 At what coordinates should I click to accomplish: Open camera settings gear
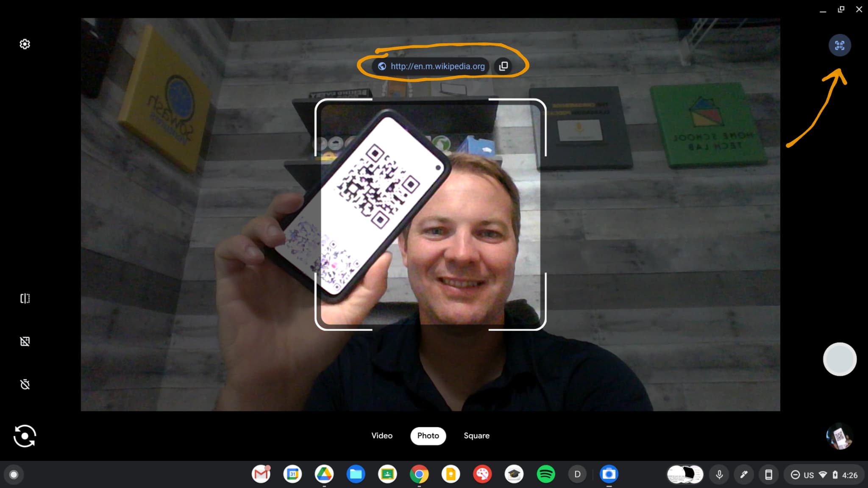click(x=25, y=44)
